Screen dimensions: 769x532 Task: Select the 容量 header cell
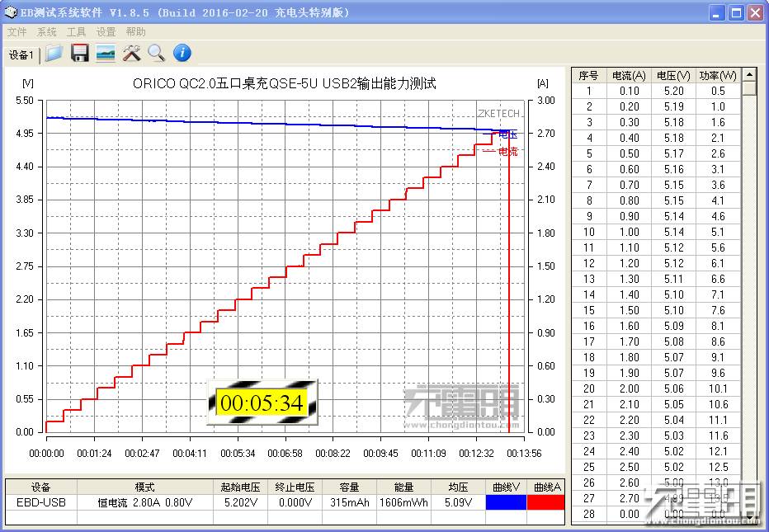(x=349, y=487)
